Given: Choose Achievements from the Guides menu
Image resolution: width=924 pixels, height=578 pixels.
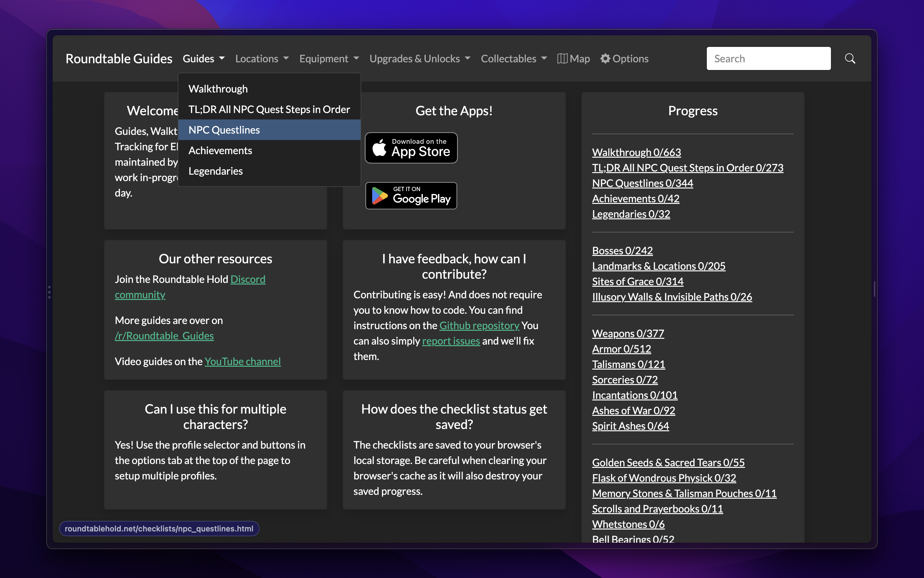Looking at the screenshot, I should tap(269, 151).
